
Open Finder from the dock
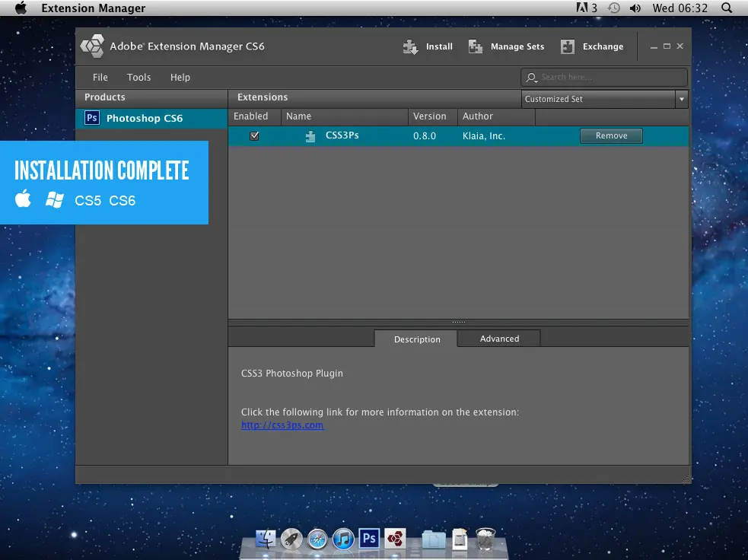[266, 539]
